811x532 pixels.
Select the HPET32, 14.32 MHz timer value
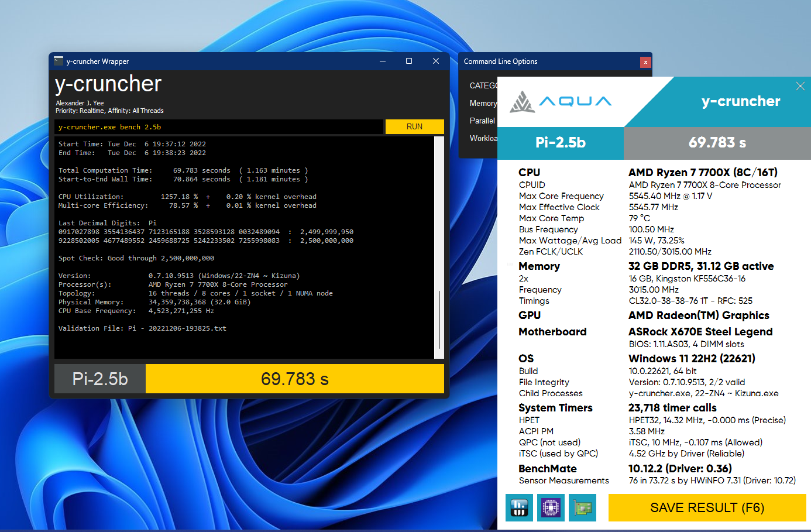pyautogui.click(x=707, y=420)
